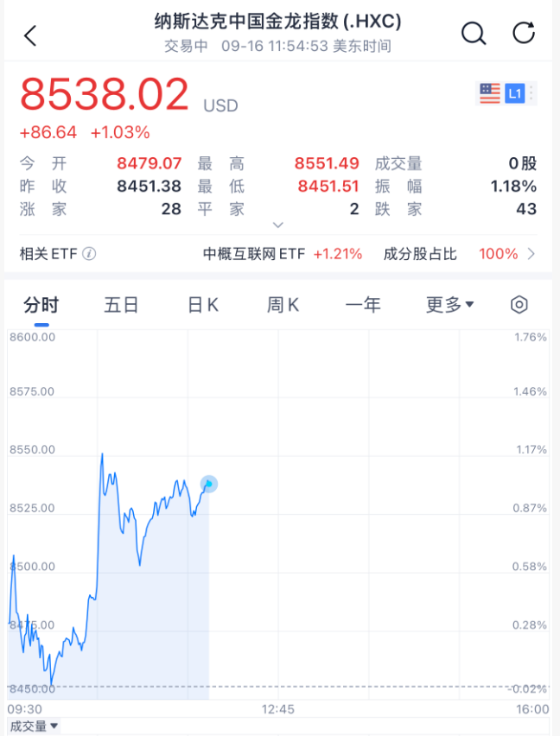
Task: Expand more quote details chevron
Action: [278, 225]
